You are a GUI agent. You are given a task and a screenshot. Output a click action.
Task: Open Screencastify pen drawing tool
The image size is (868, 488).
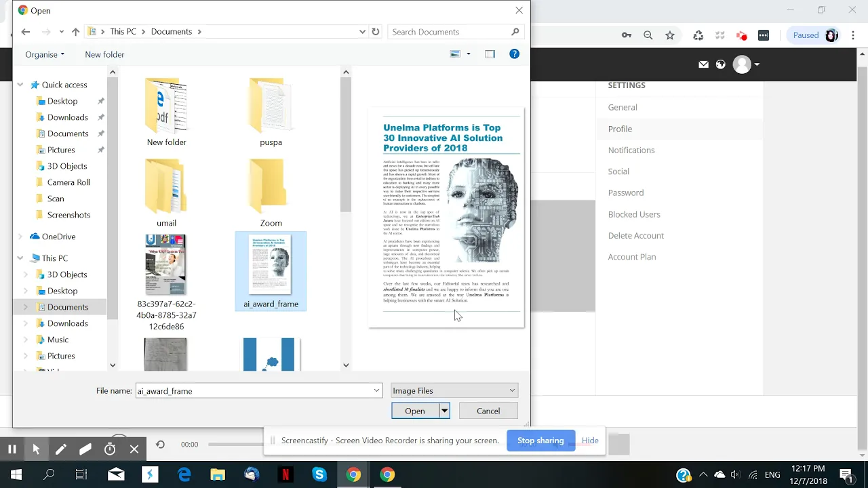point(61,449)
